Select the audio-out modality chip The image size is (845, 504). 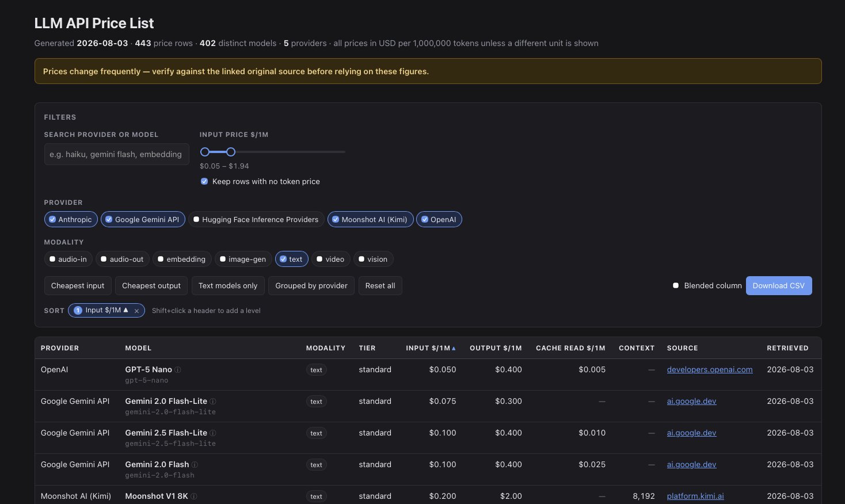point(123,259)
